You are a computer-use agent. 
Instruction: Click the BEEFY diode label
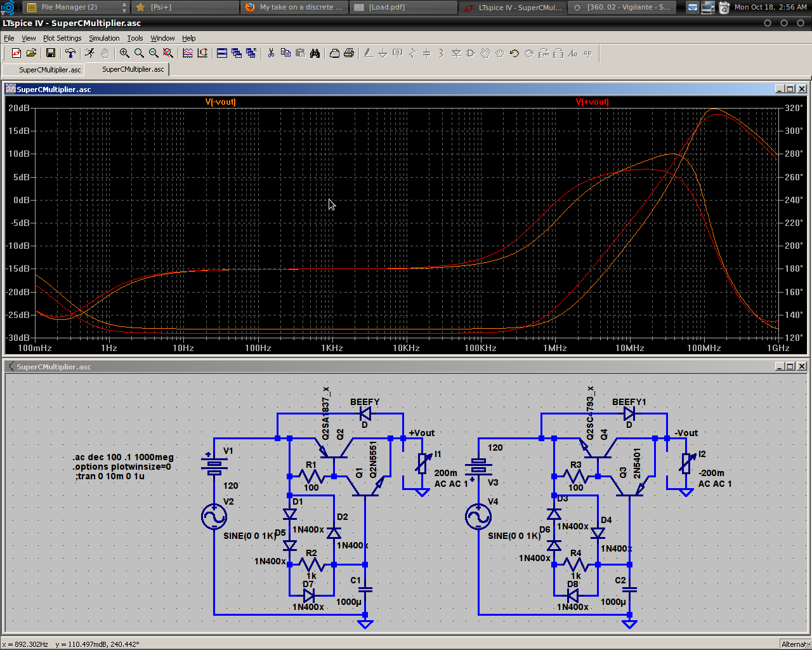[365, 402]
